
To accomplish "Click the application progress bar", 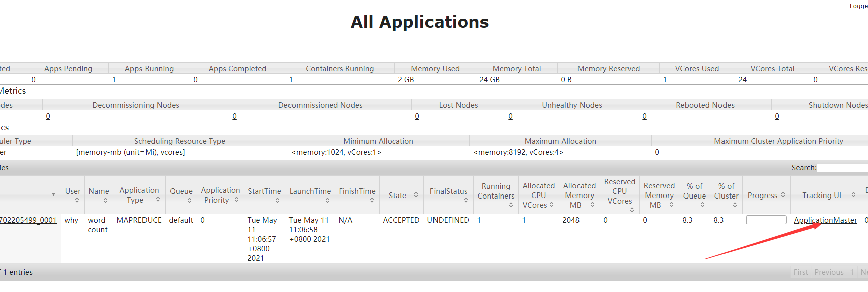I will (x=766, y=220).
